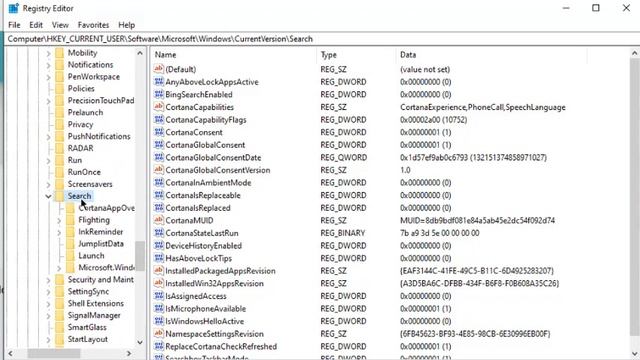640x360 pixels.
Task: Click the HasAboveLockTips value icon
Action: (159, 258)
